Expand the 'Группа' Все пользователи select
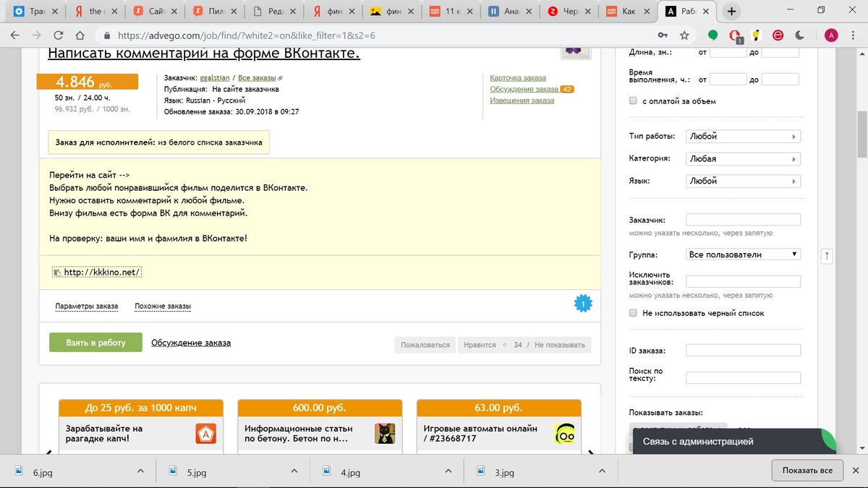 click(743, 254)
